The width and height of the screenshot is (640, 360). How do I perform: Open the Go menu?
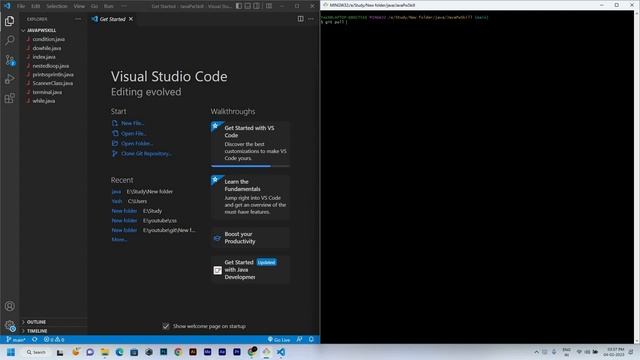click(95, 6)
